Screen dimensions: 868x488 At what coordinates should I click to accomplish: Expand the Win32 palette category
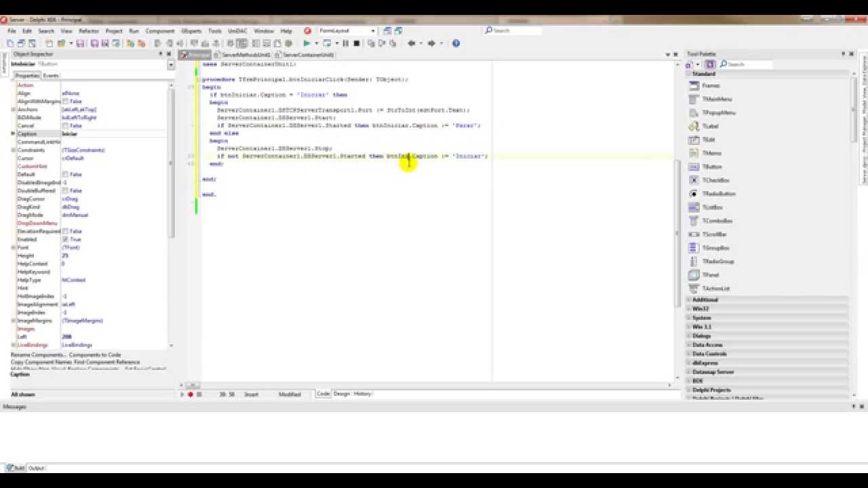point(690,308)
